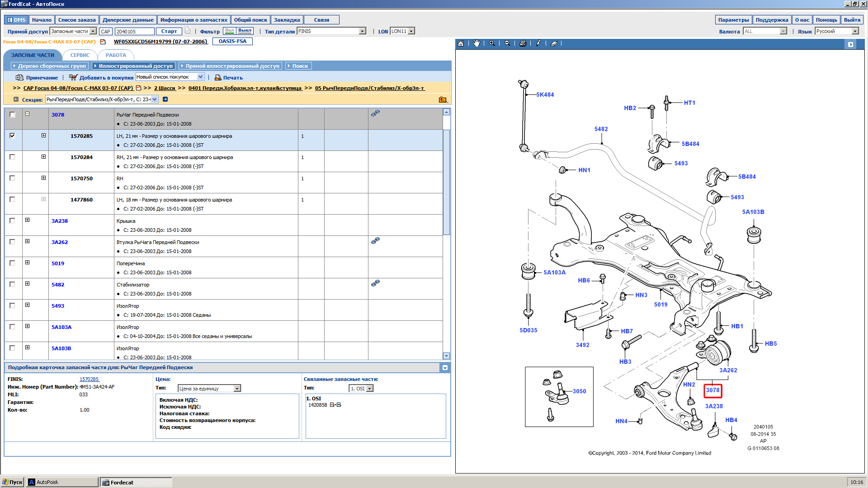
Task: Go to next section with right arrow
Action: pos(165,99)
